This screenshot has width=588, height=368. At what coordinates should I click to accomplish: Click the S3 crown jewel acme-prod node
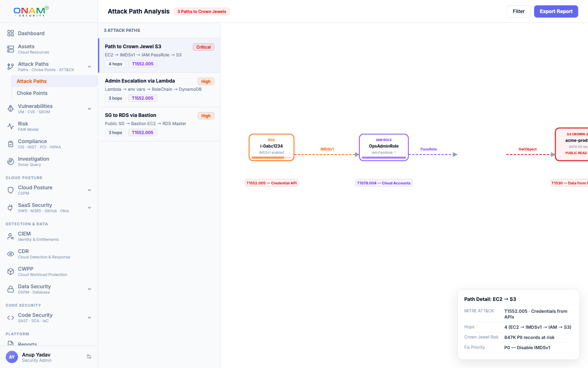(x=572, y=144)
